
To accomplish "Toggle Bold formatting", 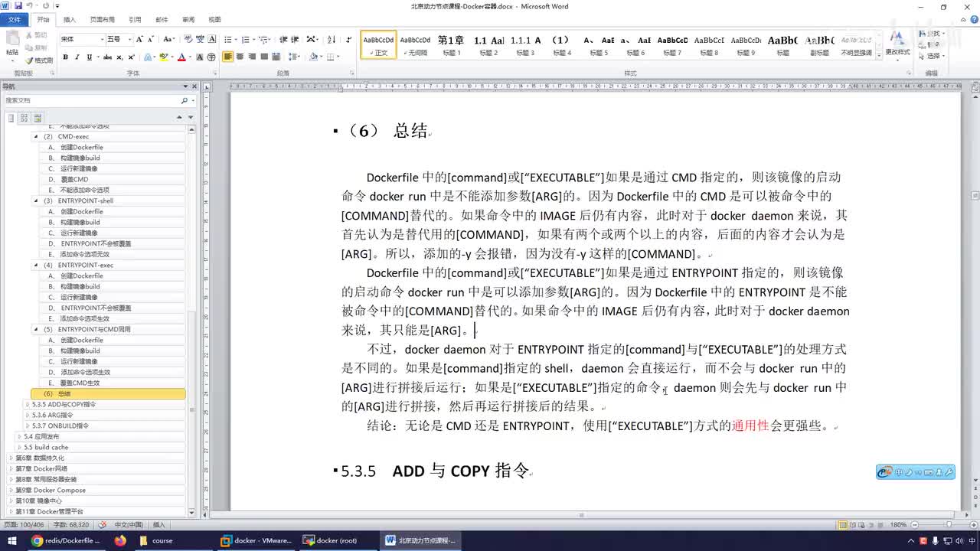I will [65, 57].
